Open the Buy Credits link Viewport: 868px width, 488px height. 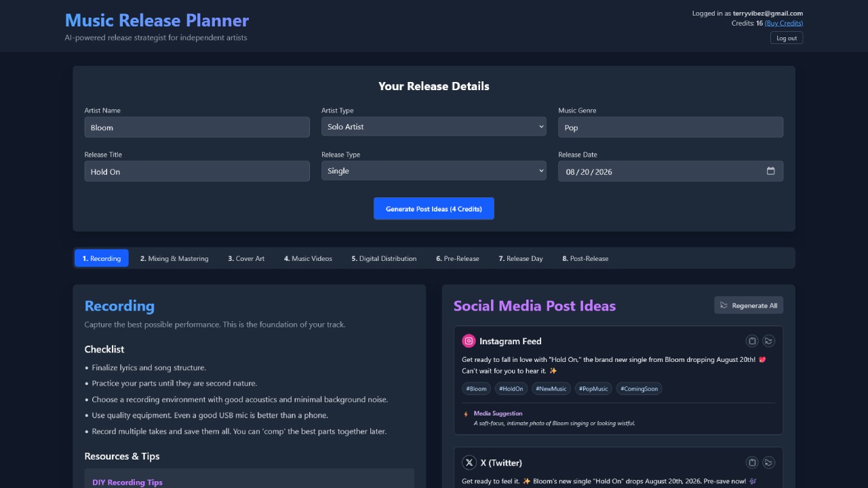pos(784,23)
